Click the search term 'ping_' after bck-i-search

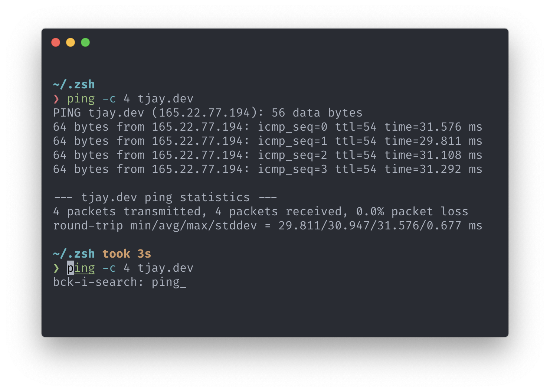169,282
